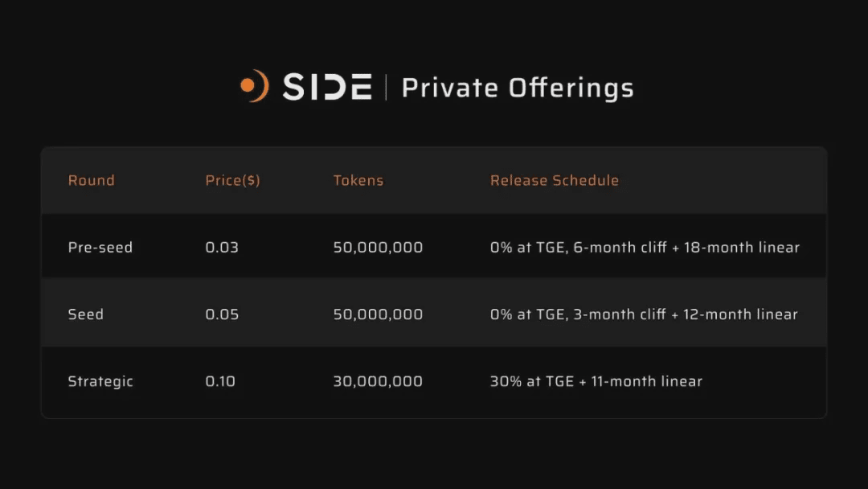868x489 pixels.
Task: Click the orange SIDE crescent logo icon
Action: click(x=255, y=86)
